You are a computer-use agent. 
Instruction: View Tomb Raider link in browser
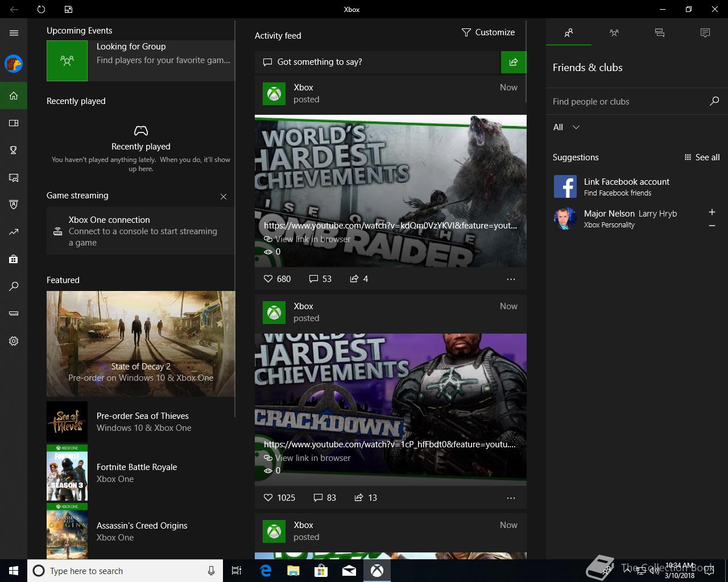[x=307, y=239]
